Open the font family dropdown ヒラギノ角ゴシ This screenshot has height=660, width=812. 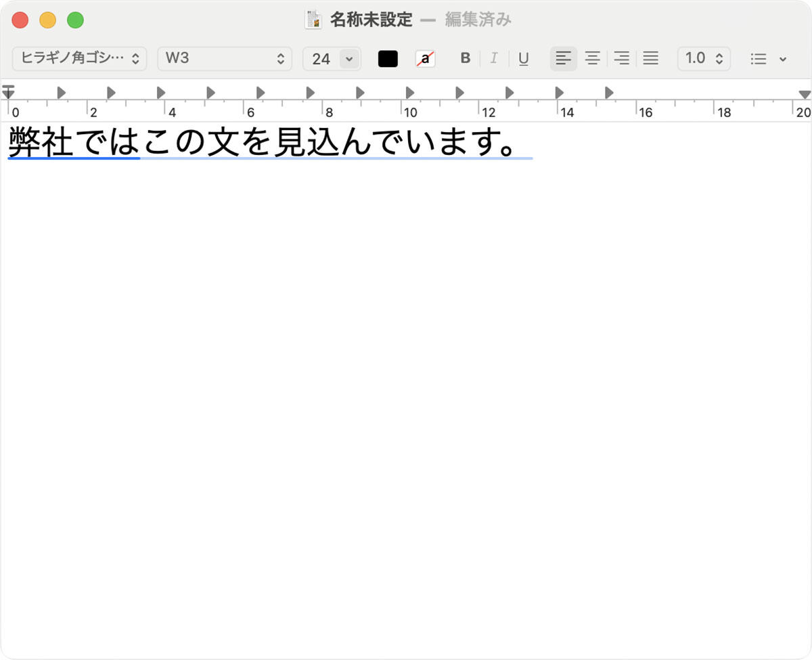[x=80, y=58]
